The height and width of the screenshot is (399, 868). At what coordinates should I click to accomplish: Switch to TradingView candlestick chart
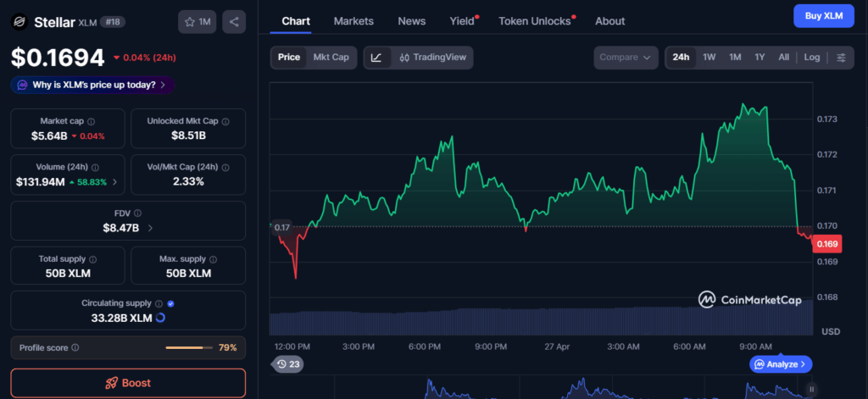(432, 58)
